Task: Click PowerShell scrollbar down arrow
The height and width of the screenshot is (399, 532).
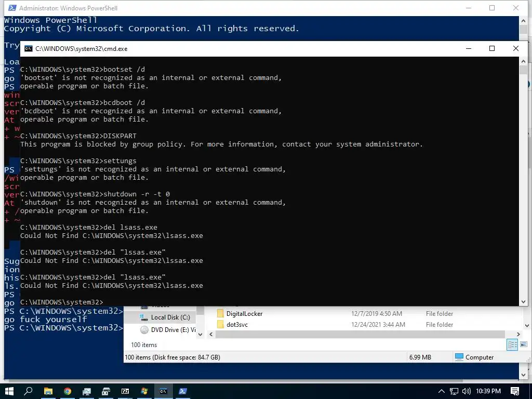Action: click(523, 375)
